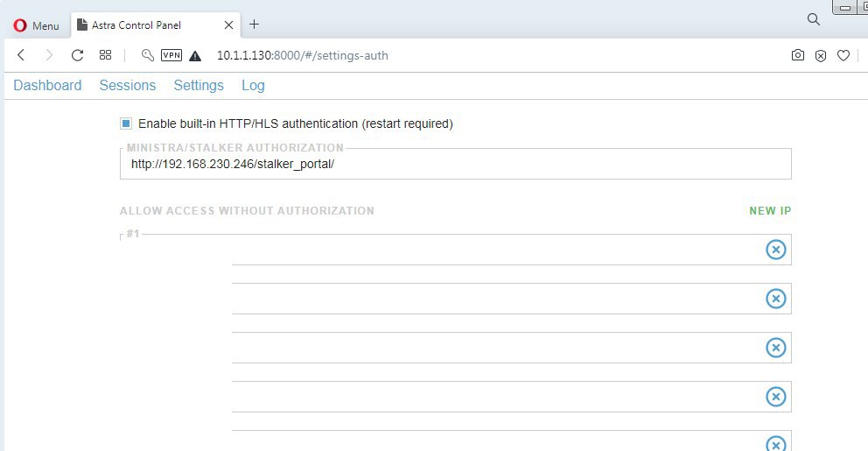Click the security warning triangle icon
This screenshot has height=451, width=868.
click(195, 55)
